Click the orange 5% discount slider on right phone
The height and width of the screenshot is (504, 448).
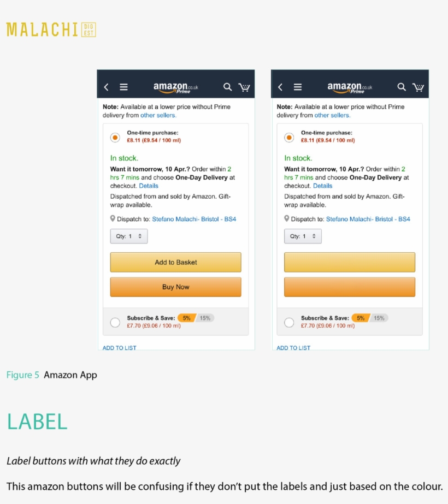(360, 317)
